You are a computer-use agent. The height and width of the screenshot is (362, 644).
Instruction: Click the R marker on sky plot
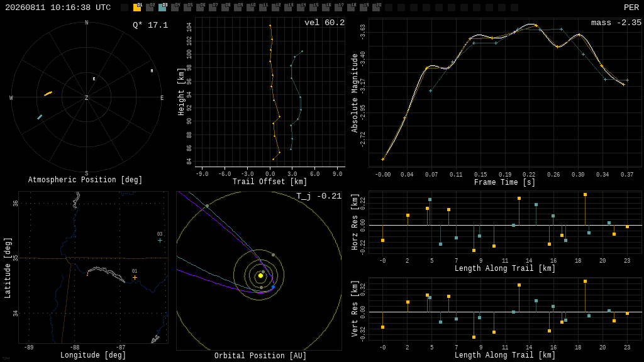(x=94, y=79)
